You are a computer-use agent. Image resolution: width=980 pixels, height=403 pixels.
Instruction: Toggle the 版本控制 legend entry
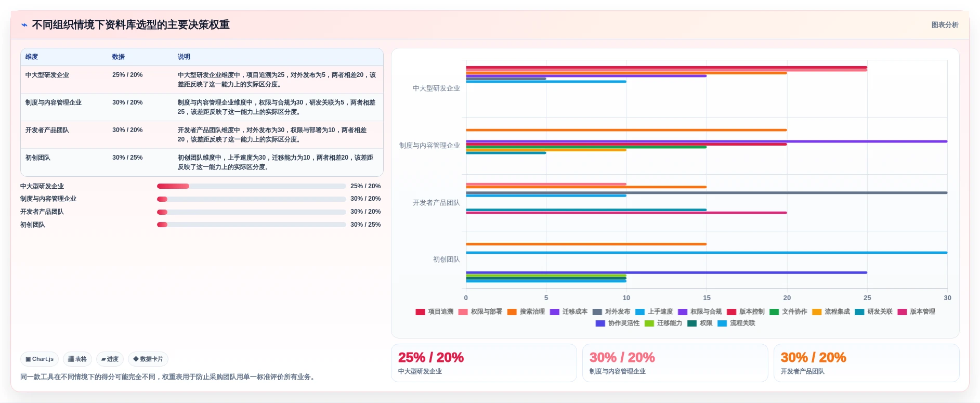tap(746, 311)
